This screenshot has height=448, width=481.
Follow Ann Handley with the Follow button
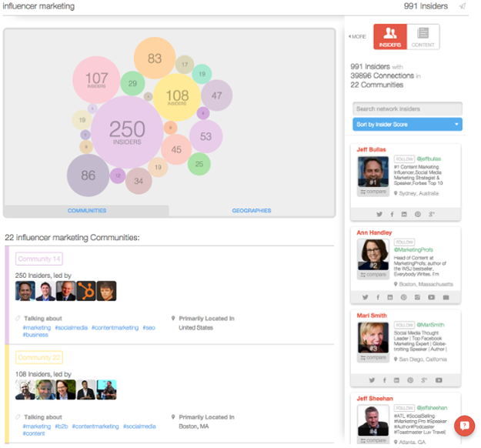pyautogui.click(x=404, y=242)
